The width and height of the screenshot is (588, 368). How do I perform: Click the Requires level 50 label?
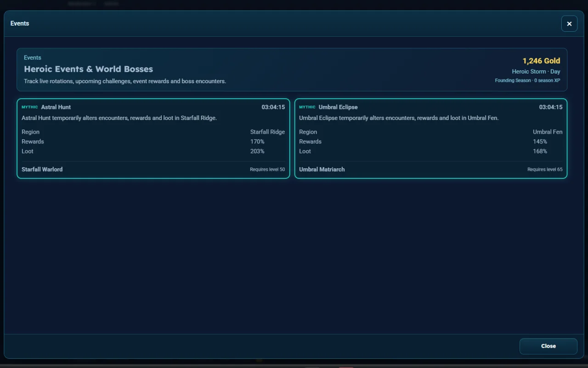[267, 170]
